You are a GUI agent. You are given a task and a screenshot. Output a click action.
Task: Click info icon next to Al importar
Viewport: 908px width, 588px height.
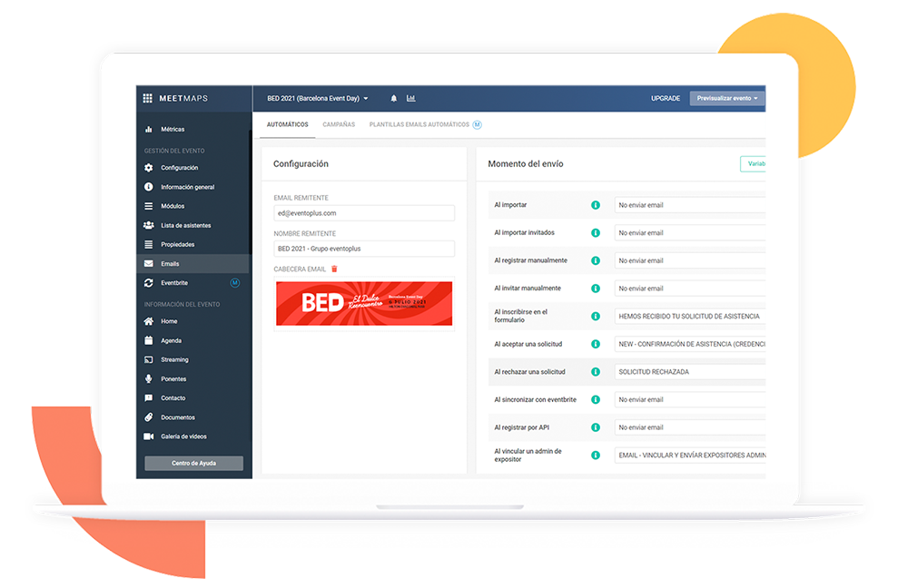[x=596, y=205]
